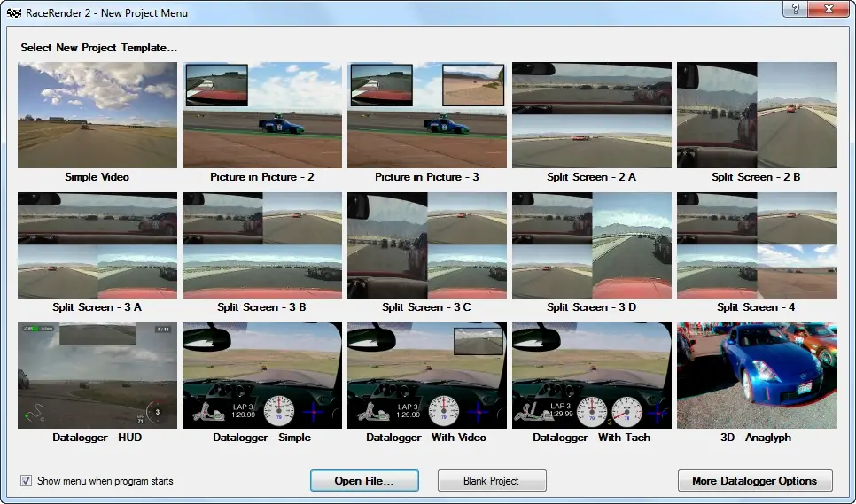Choose the Datalogger - Simple thumbnail

coord(262,376)
